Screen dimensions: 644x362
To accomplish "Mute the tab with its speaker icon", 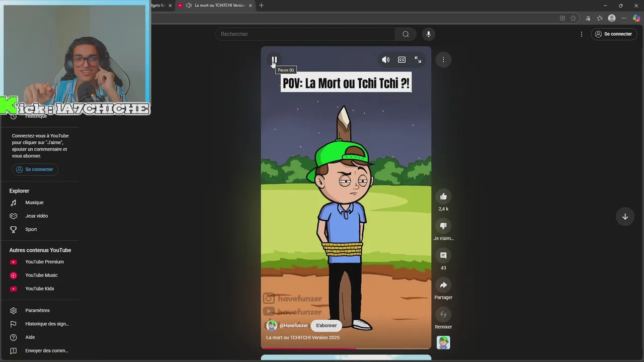I will [x=189, y=6].
